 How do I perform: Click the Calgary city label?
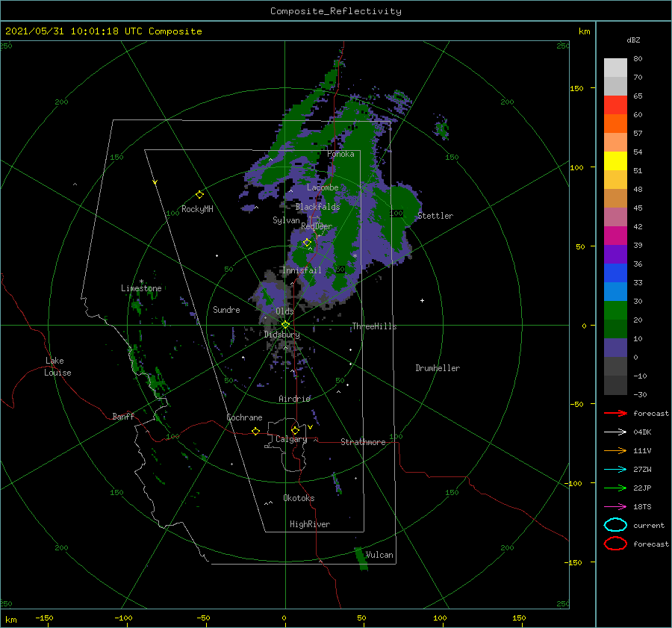(x=291, y=439)
